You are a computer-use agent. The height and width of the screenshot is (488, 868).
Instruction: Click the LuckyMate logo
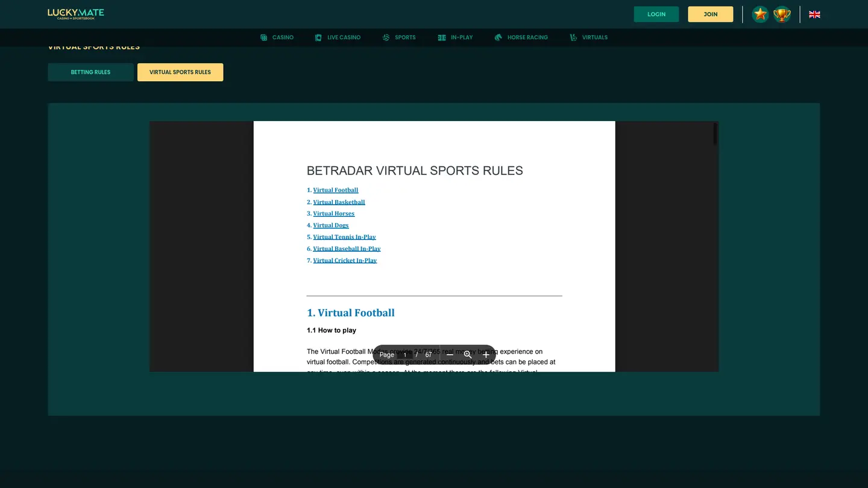click(x=76, y=14)
